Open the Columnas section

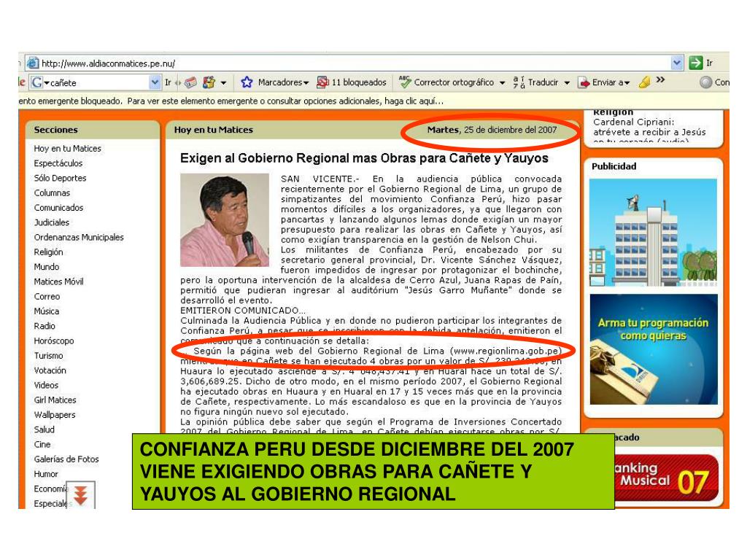coord(52,192)
